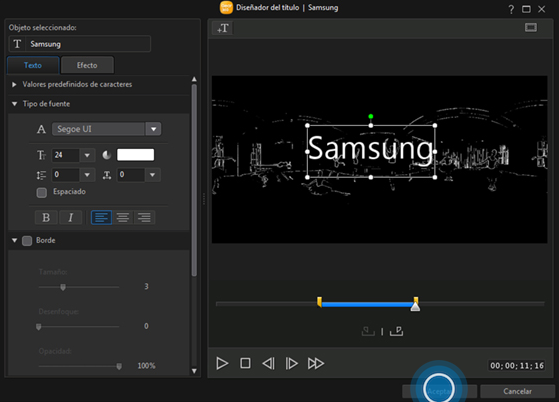
Task: Collapse the Tipo de fuente section
Action: click(x=14, y=104)
